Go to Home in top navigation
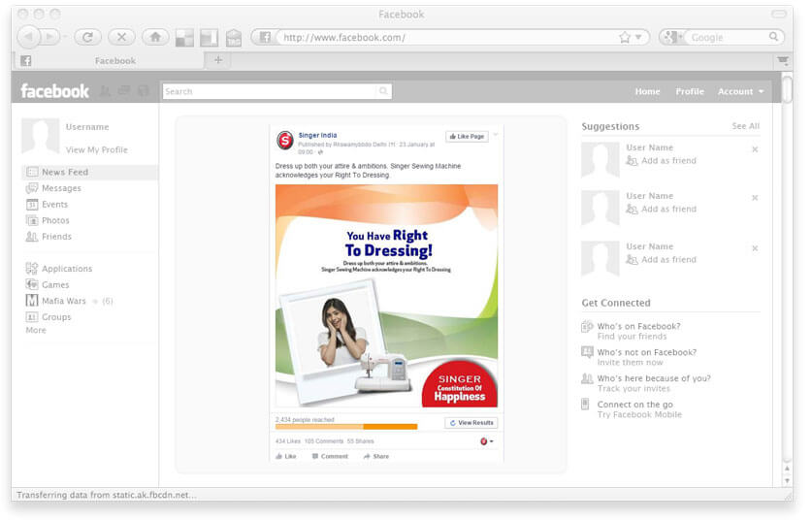The height and width of the screenshot is (520, 812). (647, 91)
